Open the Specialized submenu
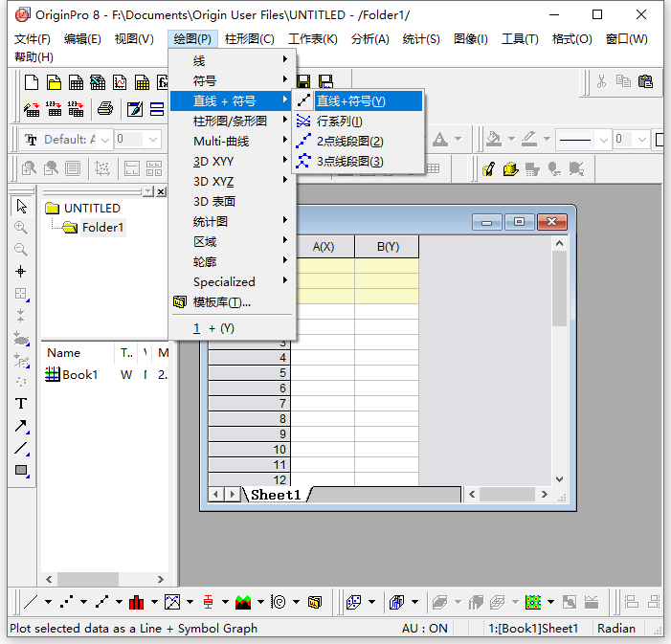Image resolution: width=671 pixels, height=644 pixels. [x=233, y=282]
